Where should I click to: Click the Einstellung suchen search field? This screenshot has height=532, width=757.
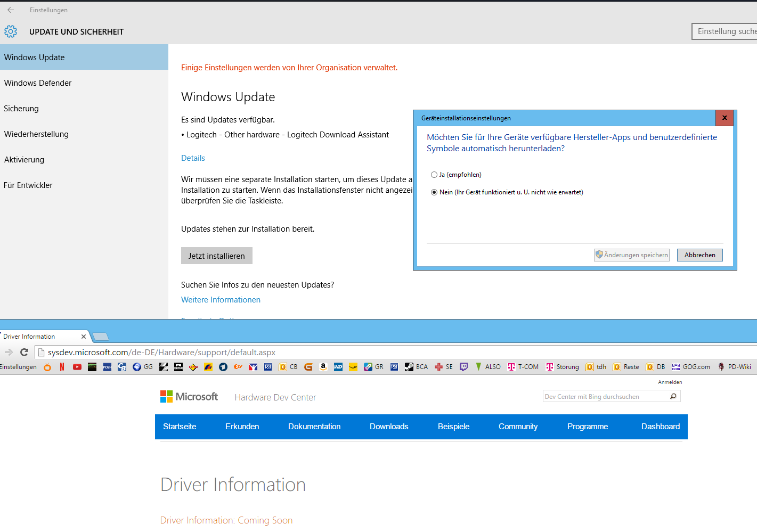point(725,31)
